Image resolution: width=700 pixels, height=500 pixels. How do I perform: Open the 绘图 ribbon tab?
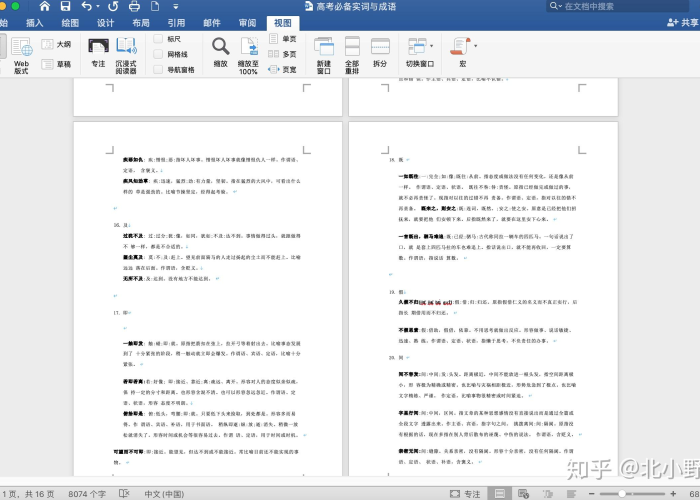pos(70,23)
